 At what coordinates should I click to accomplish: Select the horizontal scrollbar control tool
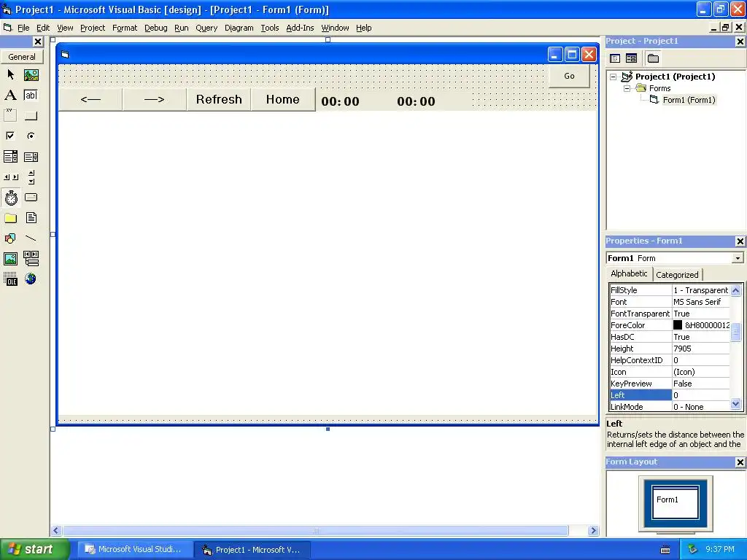click(x=10, y=177)
